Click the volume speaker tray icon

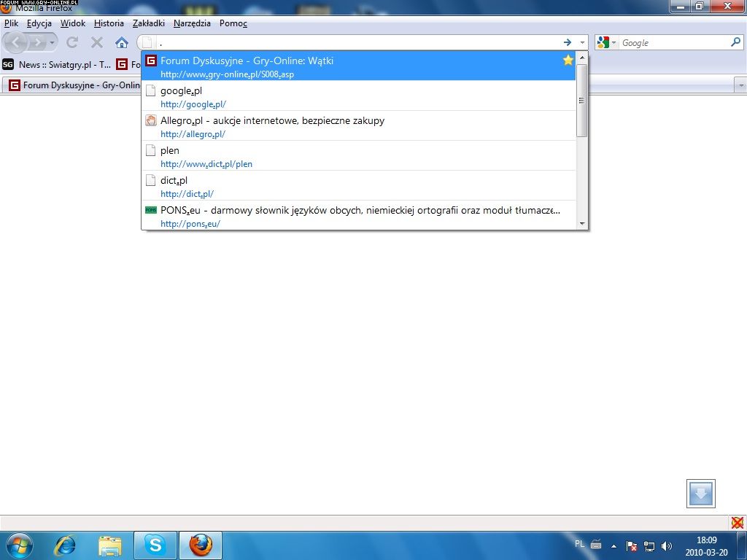pos(667,545)
